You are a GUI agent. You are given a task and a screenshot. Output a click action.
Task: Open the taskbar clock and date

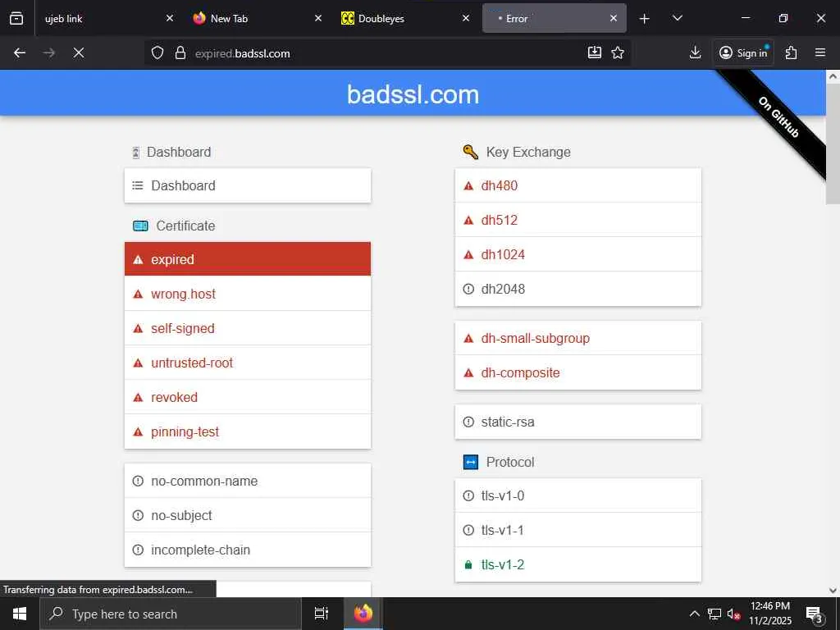[769, 614]
